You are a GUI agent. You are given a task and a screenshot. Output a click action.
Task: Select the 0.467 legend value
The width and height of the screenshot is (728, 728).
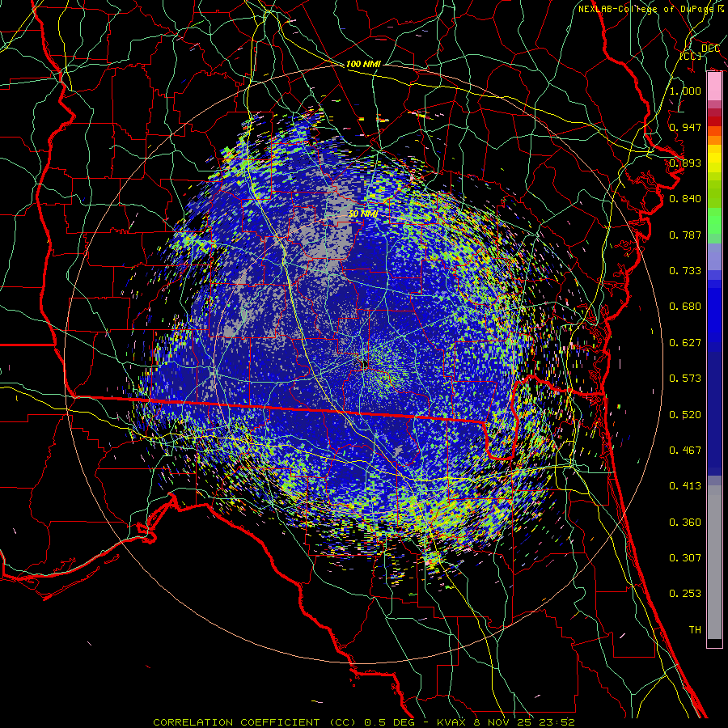click(x=685, y=451)
